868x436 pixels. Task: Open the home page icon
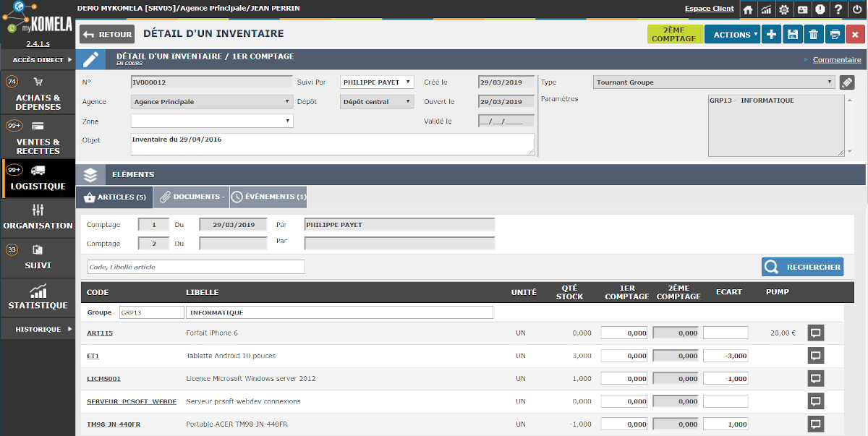748,9
